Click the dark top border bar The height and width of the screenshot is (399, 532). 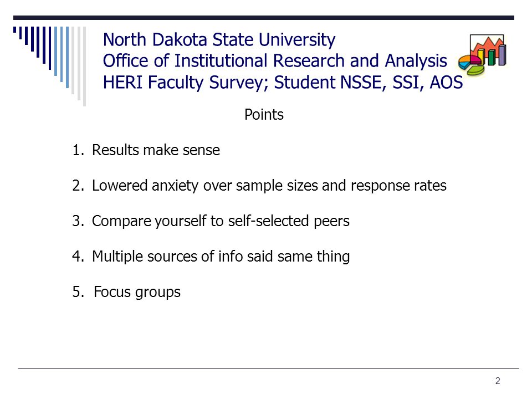click(x=264, y=18)
